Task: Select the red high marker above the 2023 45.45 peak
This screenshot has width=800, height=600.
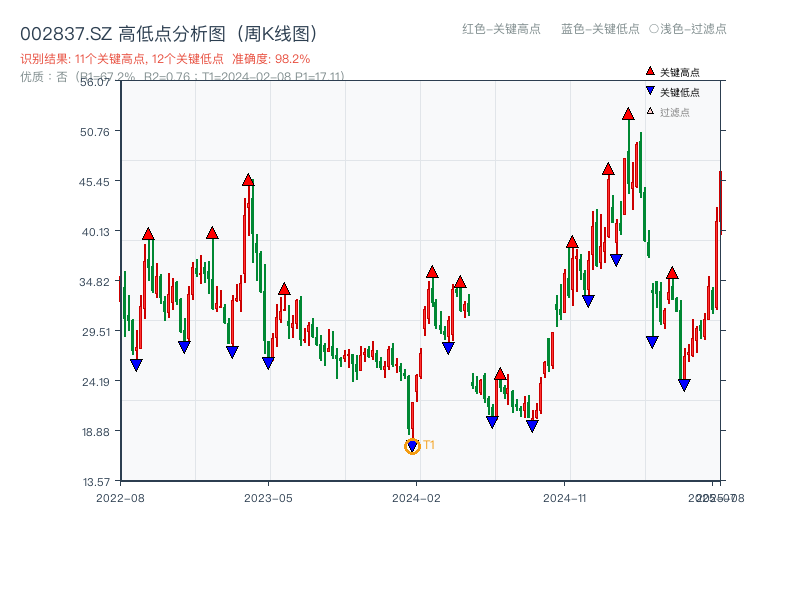Action: tap(247, 180)
